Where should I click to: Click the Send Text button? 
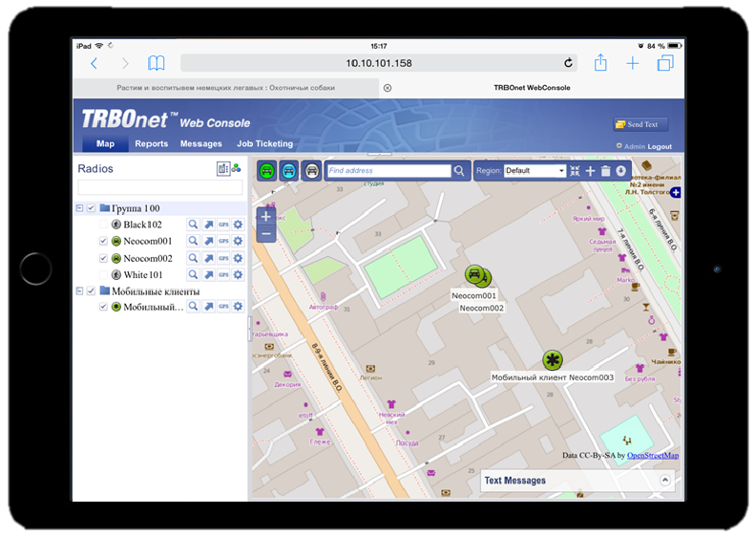click(640, 124)
